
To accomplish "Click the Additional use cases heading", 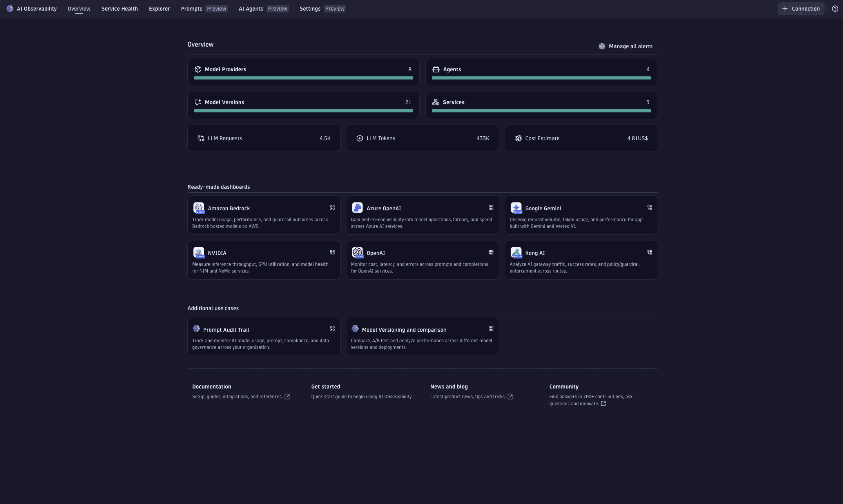I will 213,308.
